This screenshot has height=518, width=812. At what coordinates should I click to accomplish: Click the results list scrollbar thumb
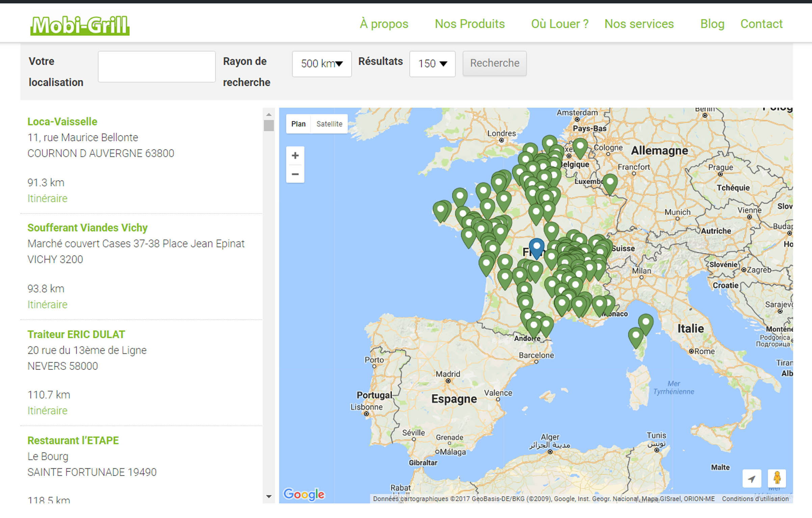[269, 126]
